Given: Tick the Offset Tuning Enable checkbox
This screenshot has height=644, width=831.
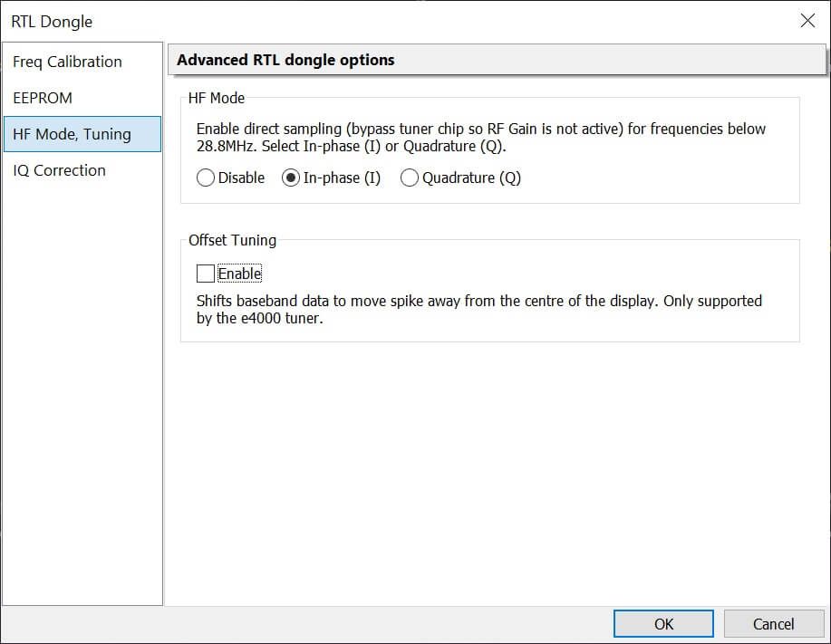Looking at the screenshot, I should click(206, 274).
